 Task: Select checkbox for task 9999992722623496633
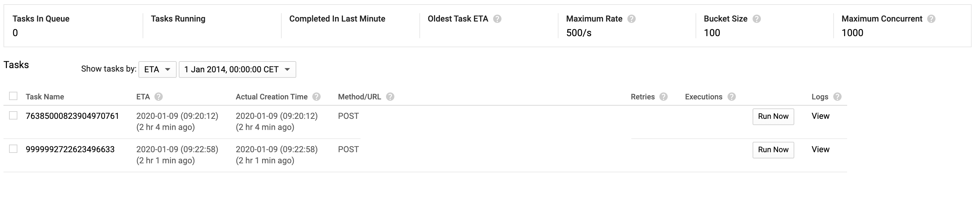13,149
